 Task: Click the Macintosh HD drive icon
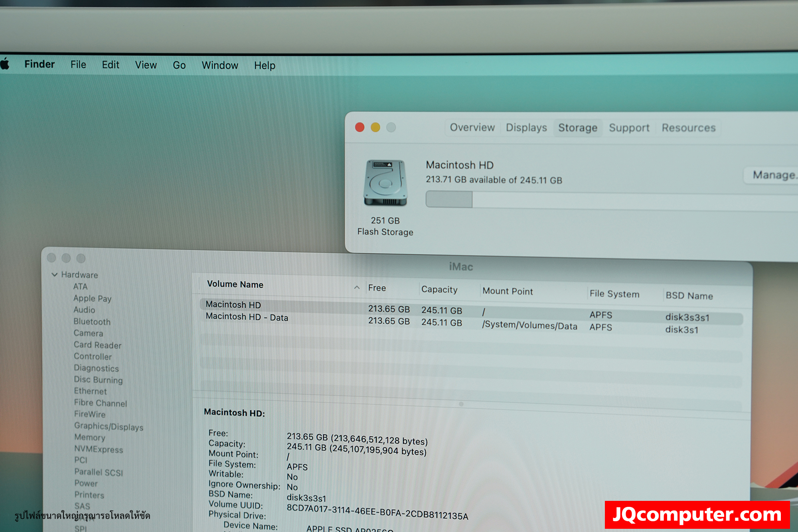point(385,183)
